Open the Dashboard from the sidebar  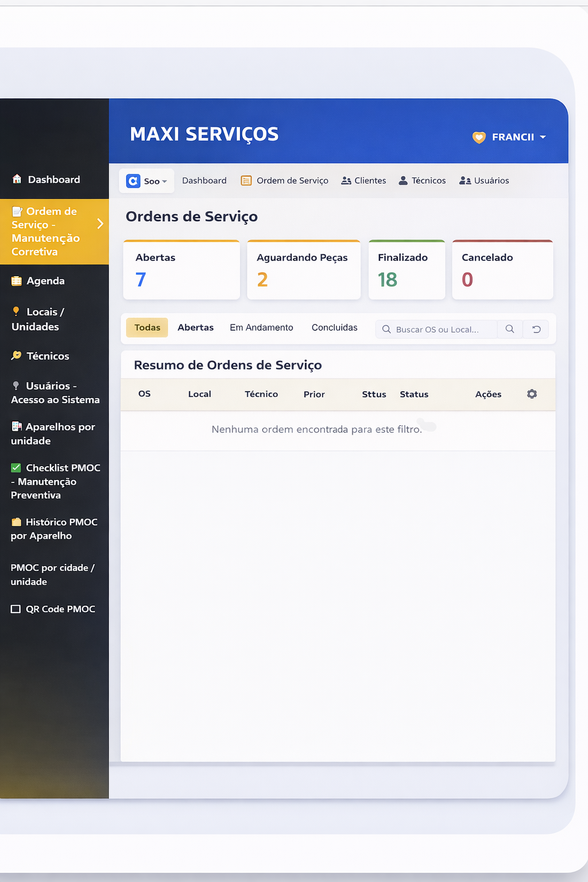tap(53, 179)
